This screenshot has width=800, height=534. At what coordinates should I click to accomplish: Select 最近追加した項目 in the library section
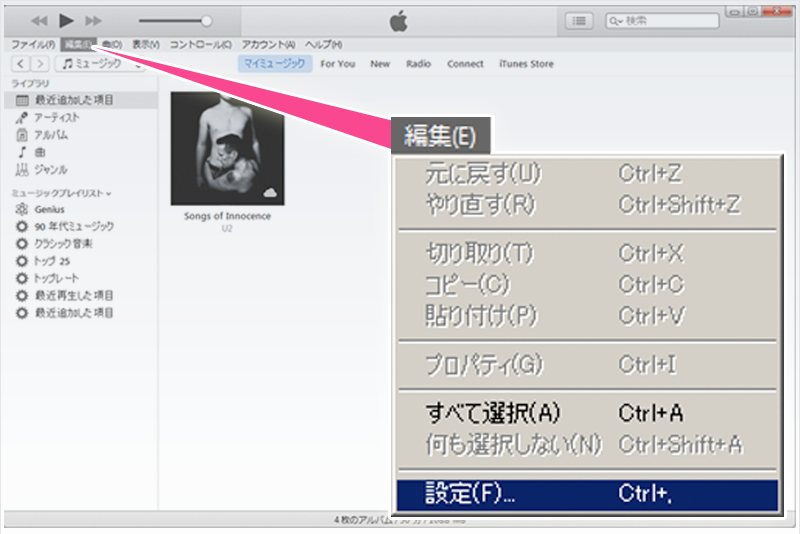81,100
